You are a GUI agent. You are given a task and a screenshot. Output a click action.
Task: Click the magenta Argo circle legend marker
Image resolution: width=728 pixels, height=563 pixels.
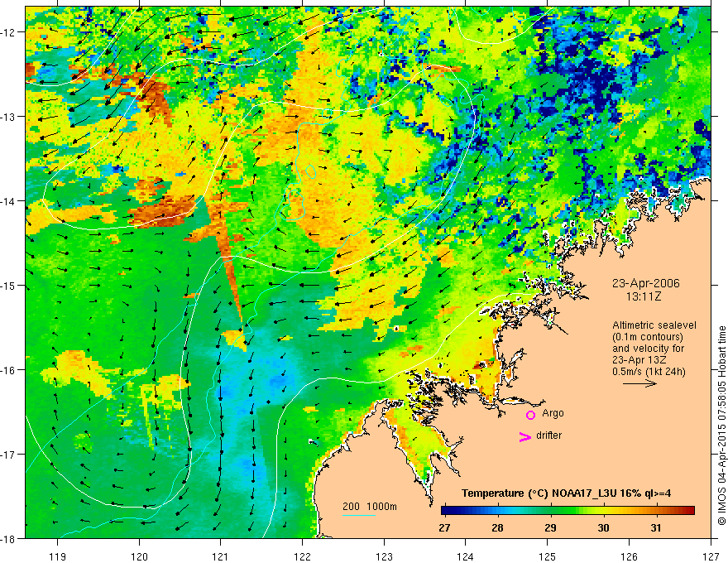pos(530,415)
